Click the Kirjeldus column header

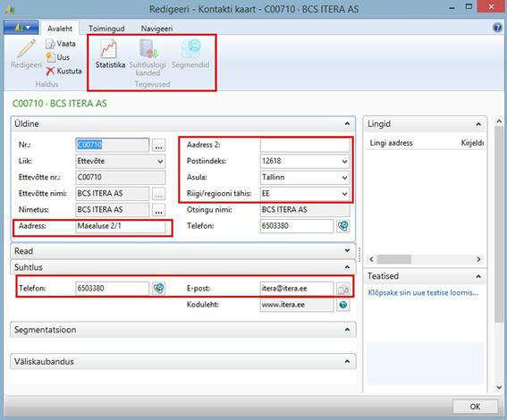pyautogui.click(x=472, y=143)
